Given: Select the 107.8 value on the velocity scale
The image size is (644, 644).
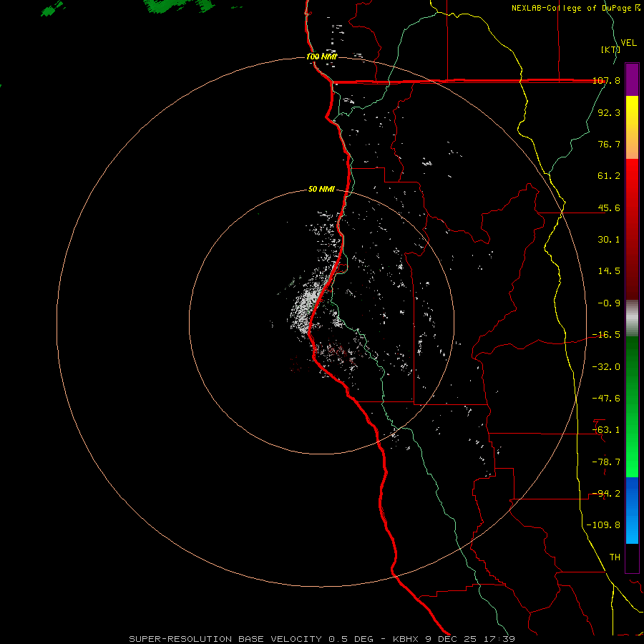Looking at the screenshot, I should (x=606, y=80).
